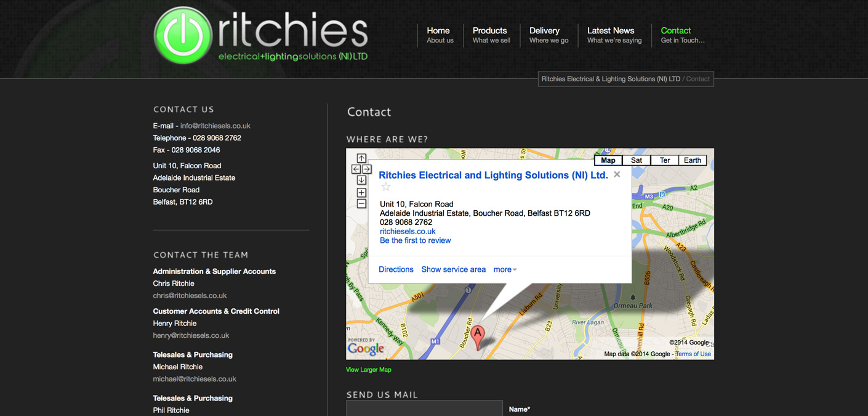This screenshot has width=868, height=416.
Task: Pan the map down arrow
Action: tap(361, 180)
